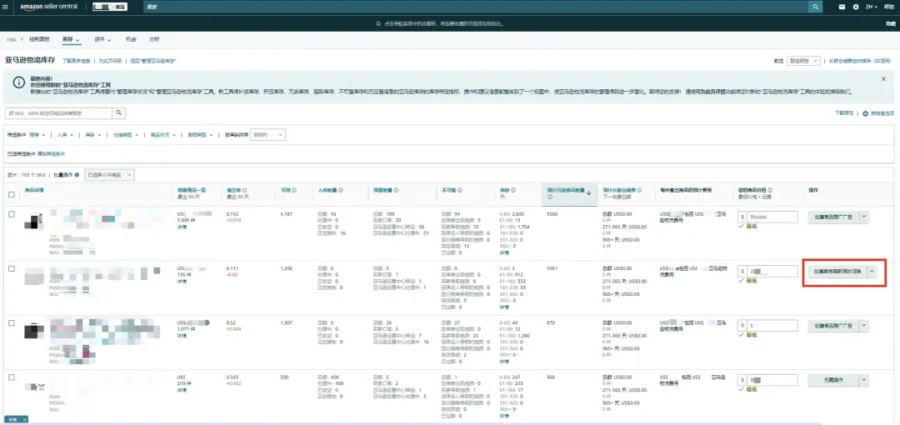The image size is (900, 425).
Task: Open the bulk action dropdown showing 0 selected items
Action: pyautogui.click(x=110, y=175)
